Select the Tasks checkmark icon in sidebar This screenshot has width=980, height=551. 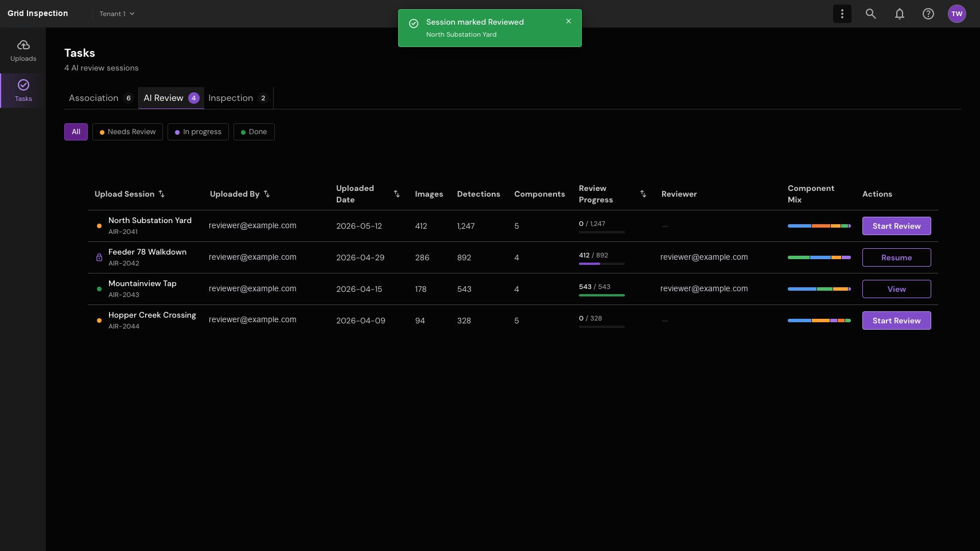coord(23,85)
